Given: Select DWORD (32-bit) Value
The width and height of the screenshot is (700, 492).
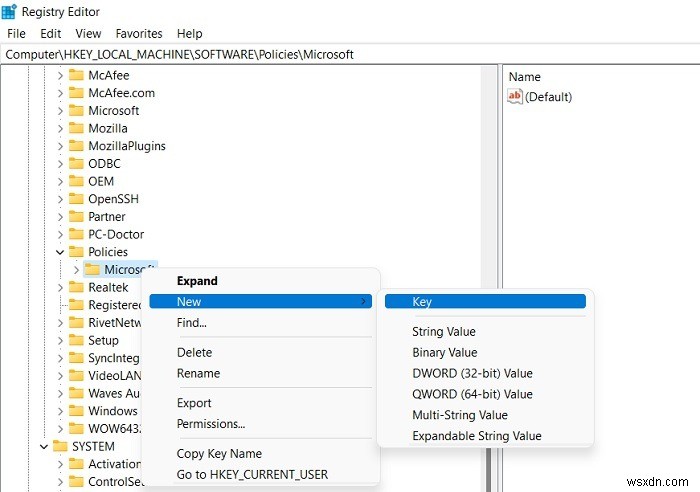Looking at the screenshot, I should [472, 373].
